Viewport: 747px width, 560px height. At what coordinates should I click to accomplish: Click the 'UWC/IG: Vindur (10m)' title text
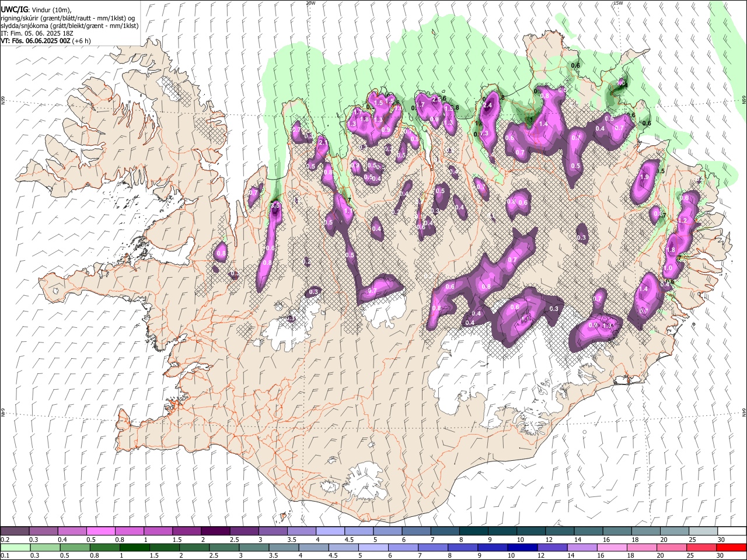36,9
